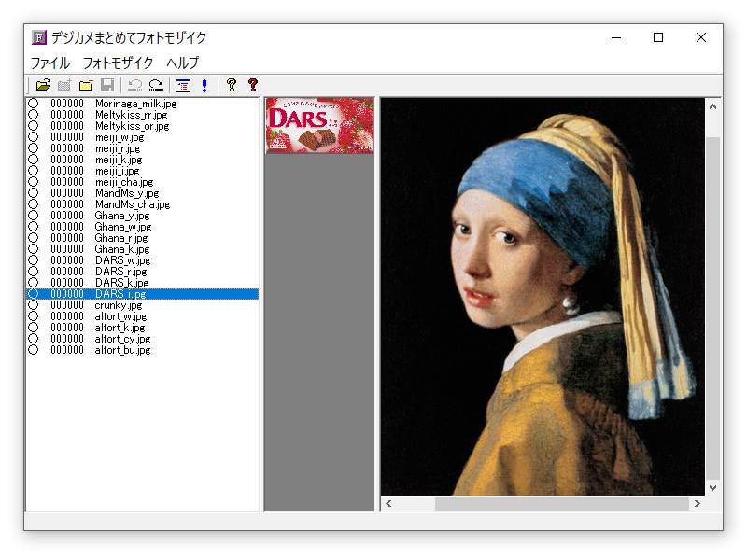Click the vertical scrollbar down arrow
This screenshot has width=747, height=560.
712,487
